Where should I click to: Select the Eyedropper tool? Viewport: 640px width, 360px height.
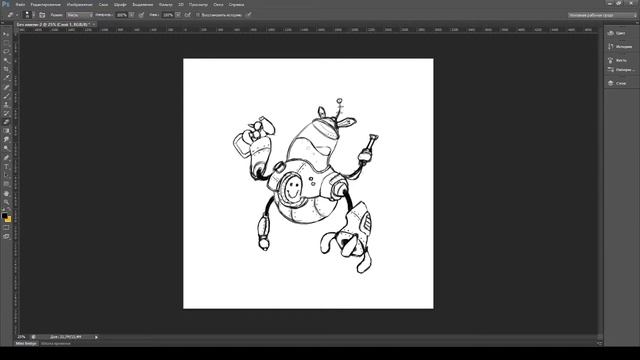(6, 78)
